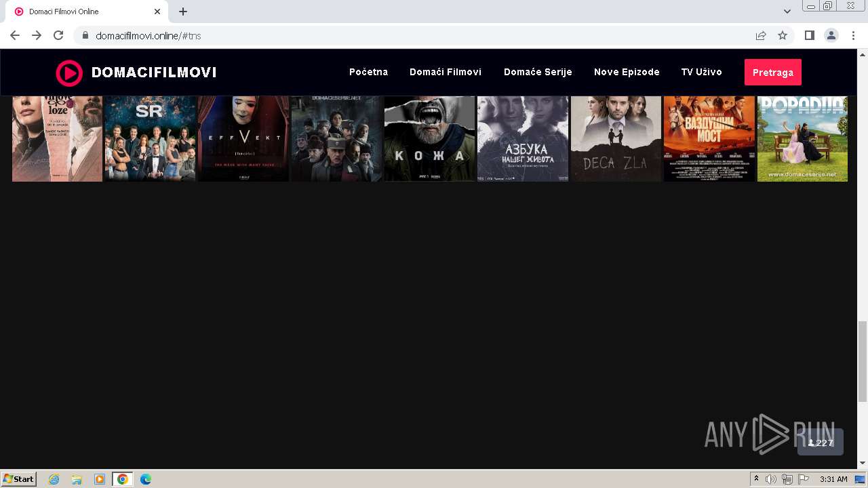Expand the tab search chevron
This screenshot has width=868, height=488.
point(787,12)
